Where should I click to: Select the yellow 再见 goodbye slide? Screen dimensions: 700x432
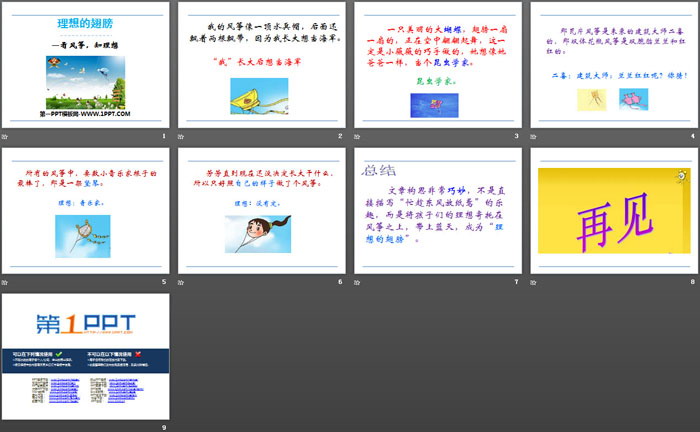coord(613,211)
